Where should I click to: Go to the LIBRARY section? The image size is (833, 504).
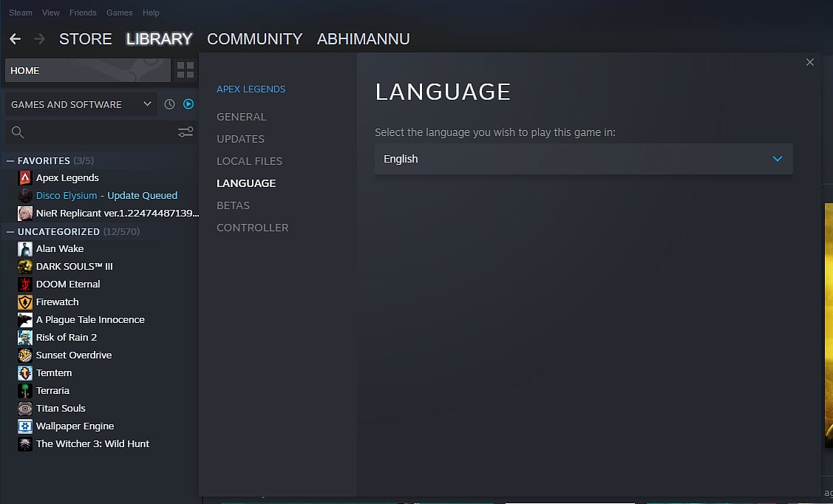click(x=159, y=38)
